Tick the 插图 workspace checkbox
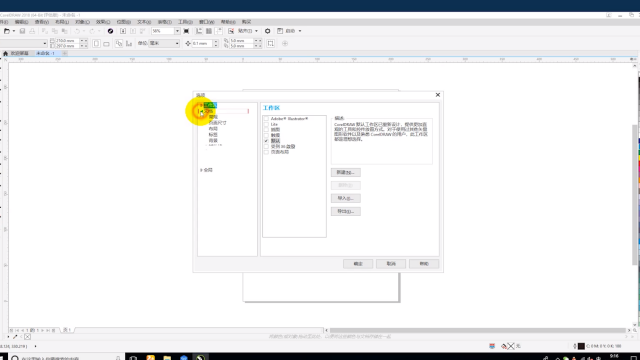 [266, 129]
